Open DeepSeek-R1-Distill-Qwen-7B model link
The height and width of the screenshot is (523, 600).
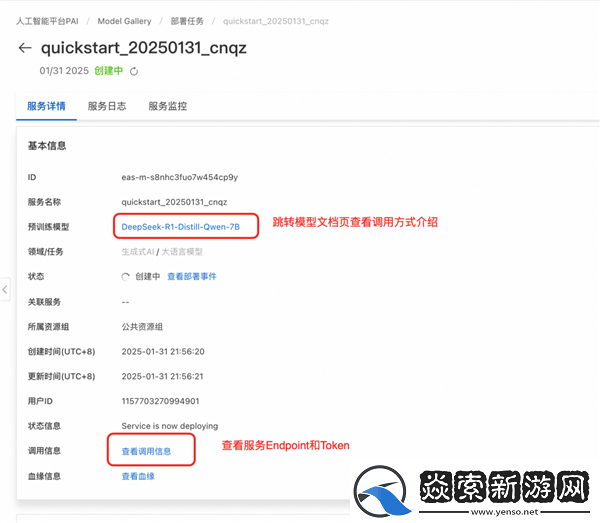click(x=181, y=227)
